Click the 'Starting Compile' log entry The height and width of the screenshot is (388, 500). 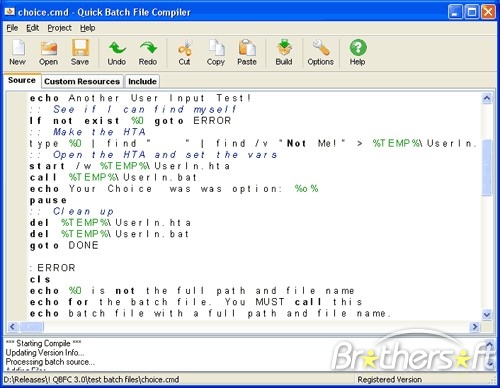43,343
